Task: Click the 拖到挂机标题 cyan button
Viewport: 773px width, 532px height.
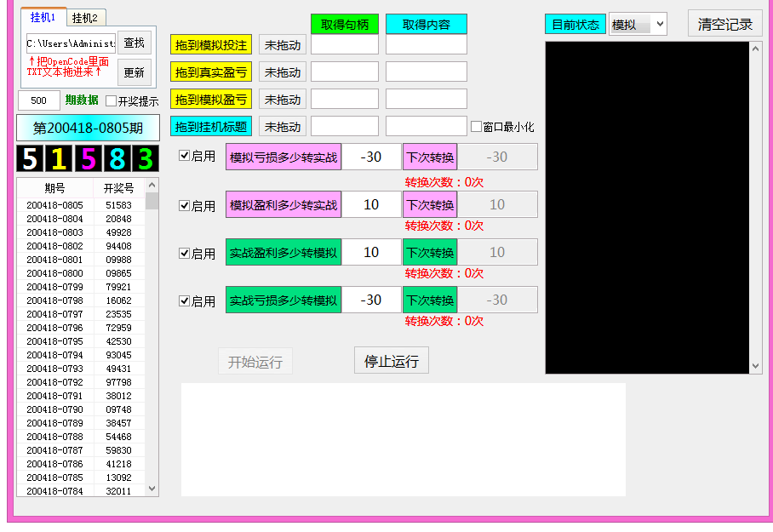Action: click(x=211, y=126)
